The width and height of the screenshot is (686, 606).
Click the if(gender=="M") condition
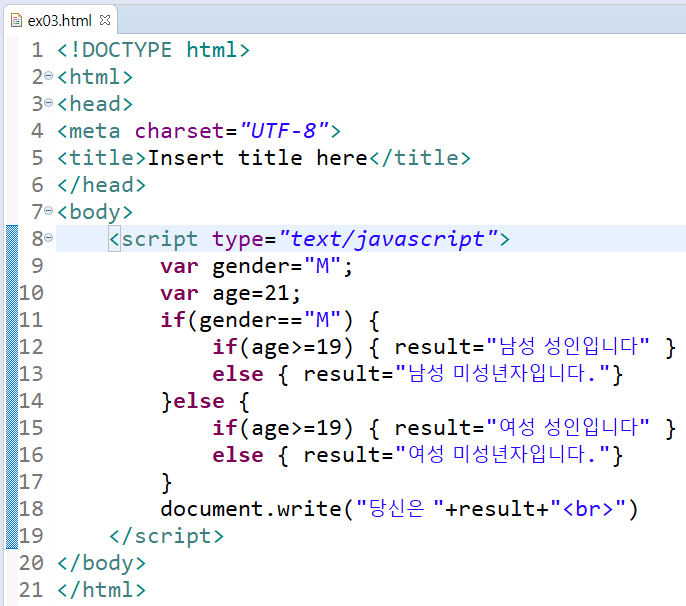click(x=256, y=320)
